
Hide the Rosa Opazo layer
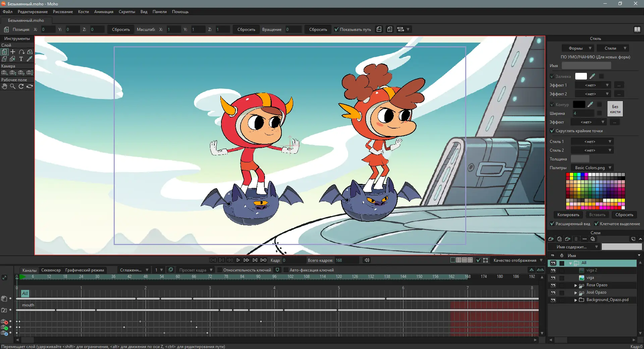pos(553,285)
